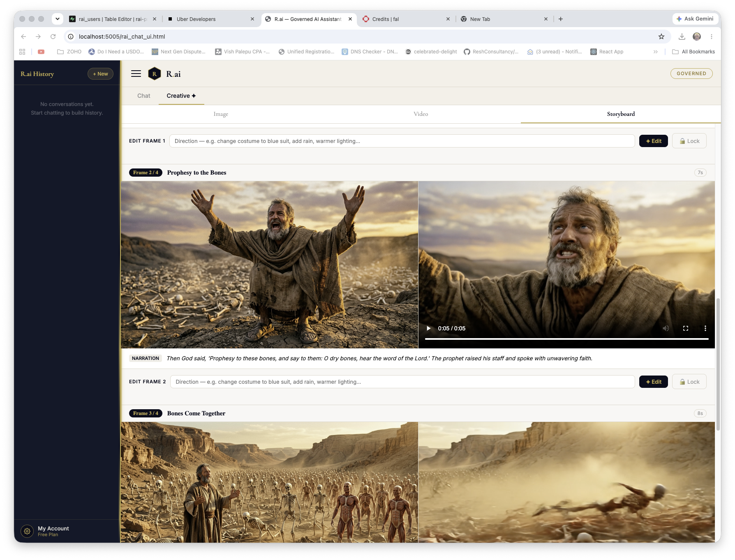
Task: Expand the browser tab search chevron
Action: point(58,19)
